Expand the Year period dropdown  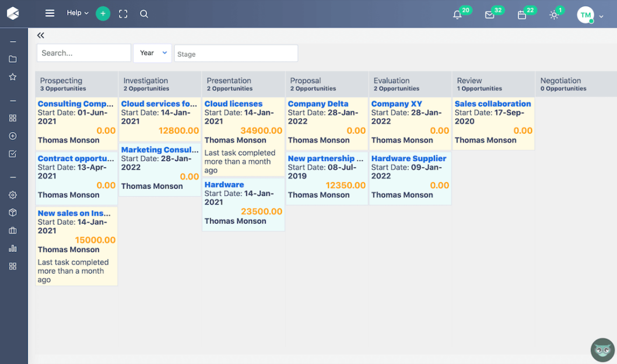click(152, 53)
